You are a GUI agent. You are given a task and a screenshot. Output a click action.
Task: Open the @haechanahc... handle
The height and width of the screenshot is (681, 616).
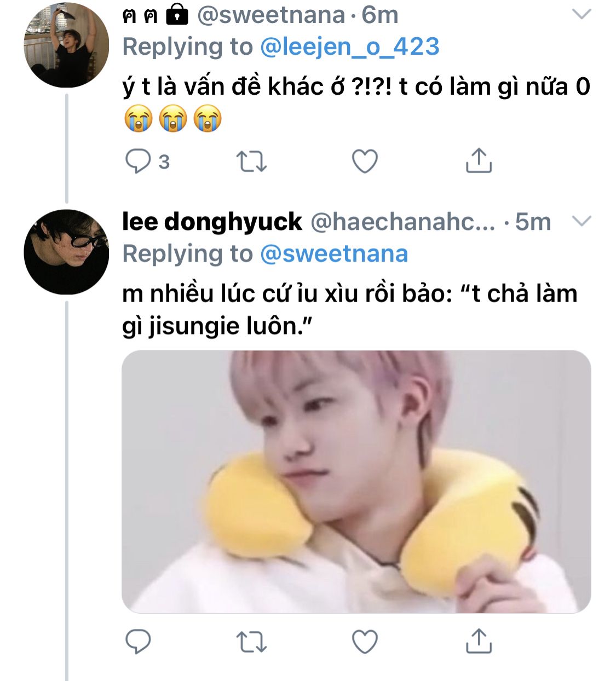coord(403,222)
